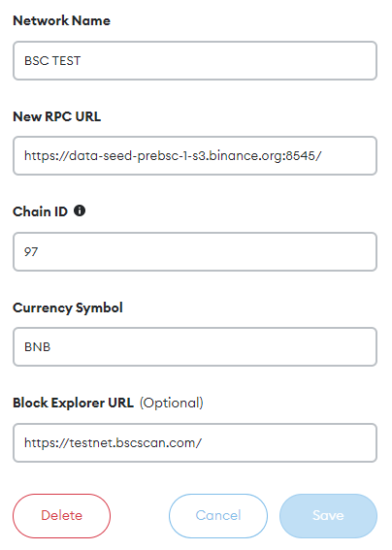392x550 pixels.
Task: Focus the New RPC URL input field
Action: pos(195,156)
